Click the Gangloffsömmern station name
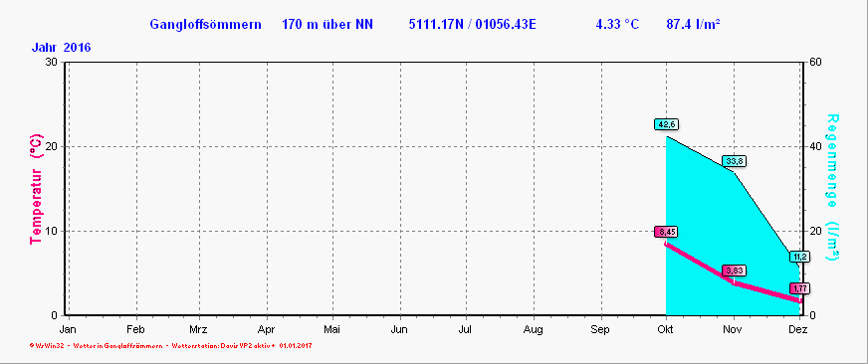 [205, 24]
